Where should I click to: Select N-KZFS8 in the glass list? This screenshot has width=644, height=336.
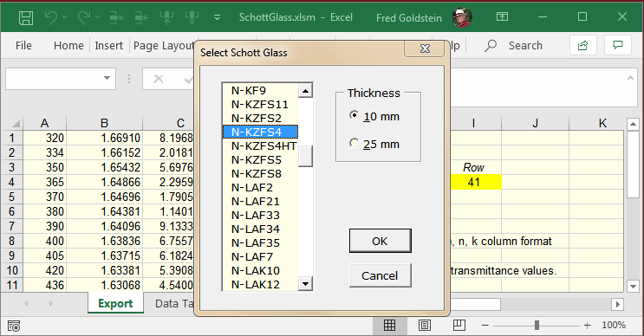click(x=260, y=173)
